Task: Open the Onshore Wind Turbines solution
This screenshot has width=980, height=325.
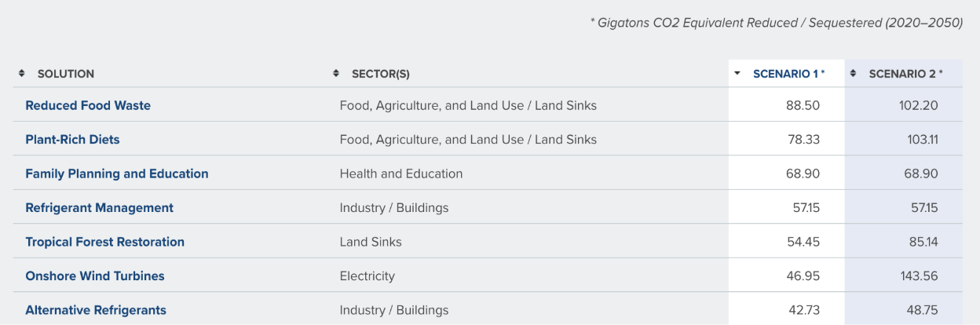Action: (95, 276)
